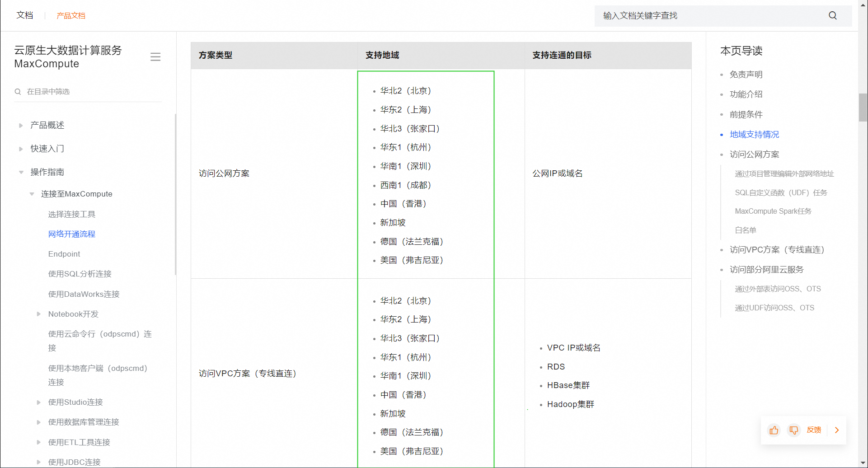Expand the 快速入门 tree node

pos(21,149)
